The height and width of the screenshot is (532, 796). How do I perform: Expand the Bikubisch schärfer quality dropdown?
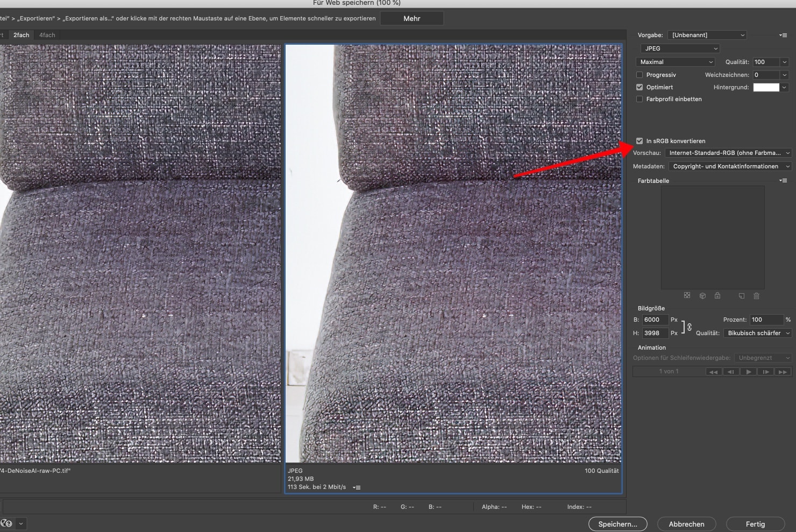pos(758,334)
